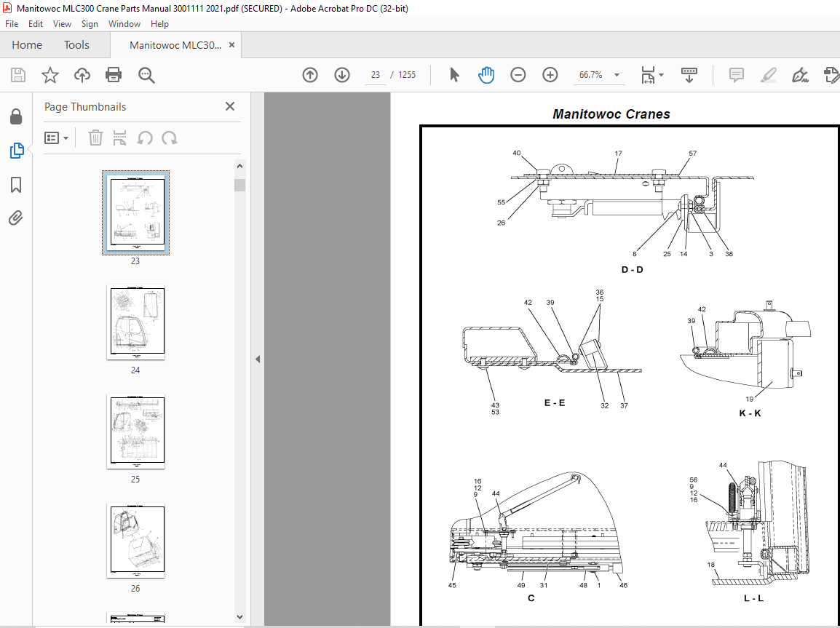Click the page number field showing 23
The width and height of the screenshot is (840, 628).
pyautogui.click(x=376, y=75)
